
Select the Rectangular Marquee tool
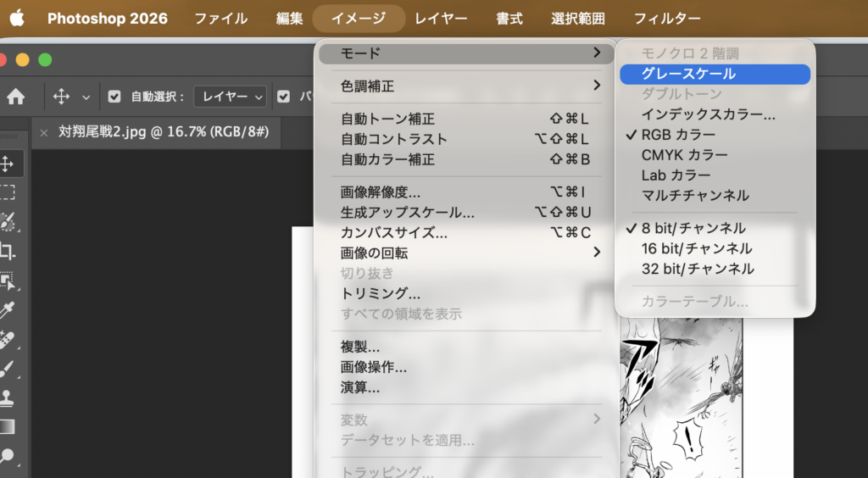pos(8,192)
